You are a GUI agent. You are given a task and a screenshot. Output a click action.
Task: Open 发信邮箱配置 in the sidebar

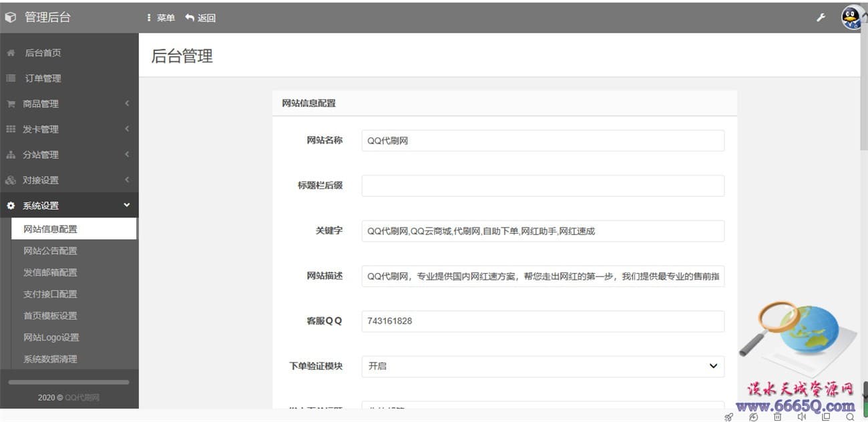click(50, 272)
